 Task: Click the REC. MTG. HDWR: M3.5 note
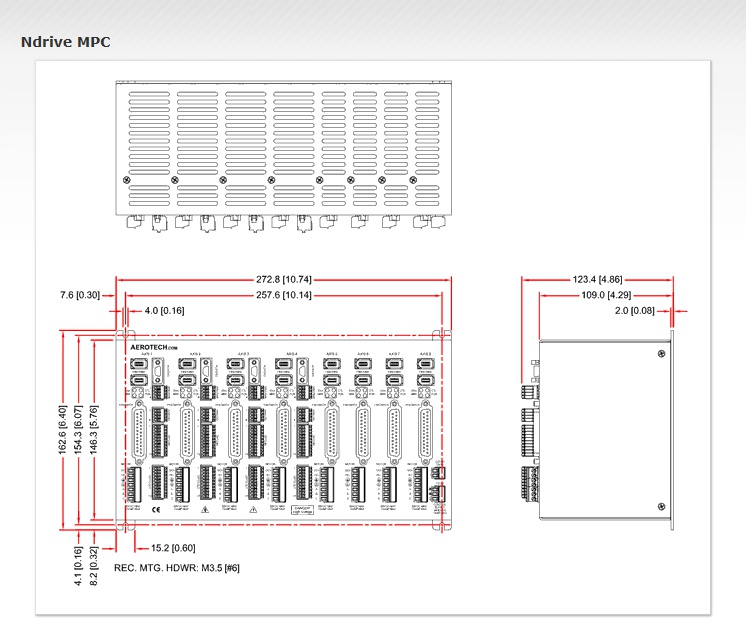coord(177,568)
